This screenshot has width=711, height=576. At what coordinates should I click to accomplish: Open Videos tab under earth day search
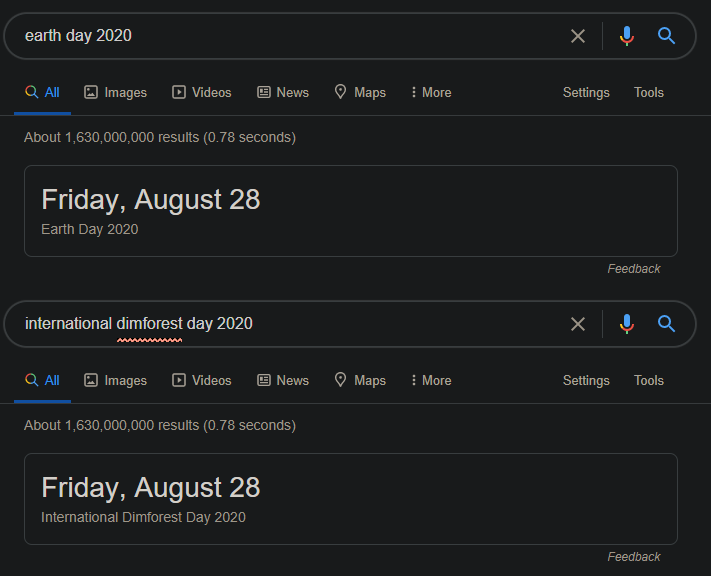pos(202,93)
